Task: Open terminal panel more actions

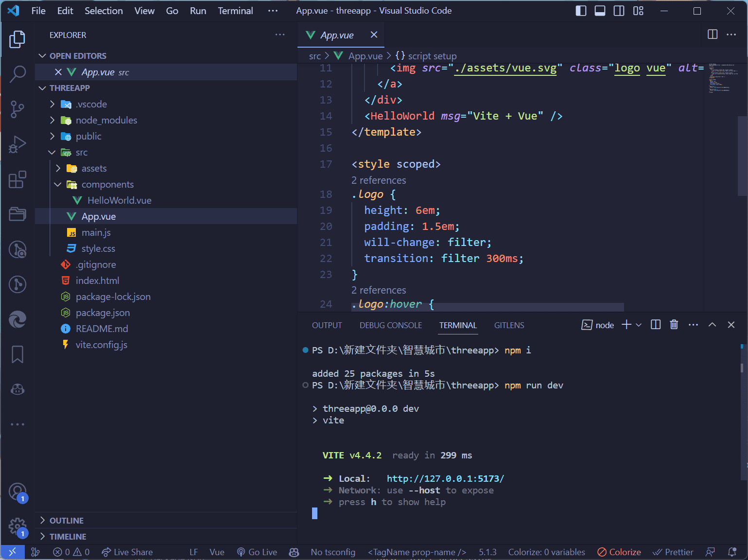Action: point(694,325)
